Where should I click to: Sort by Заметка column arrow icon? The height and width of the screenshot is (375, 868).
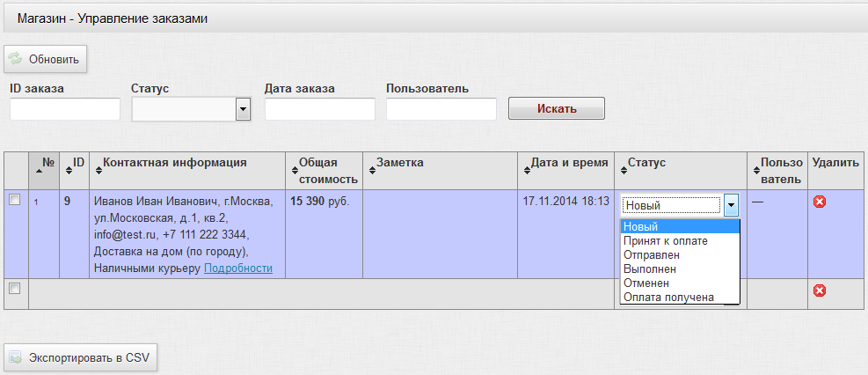tap(372, 171)
